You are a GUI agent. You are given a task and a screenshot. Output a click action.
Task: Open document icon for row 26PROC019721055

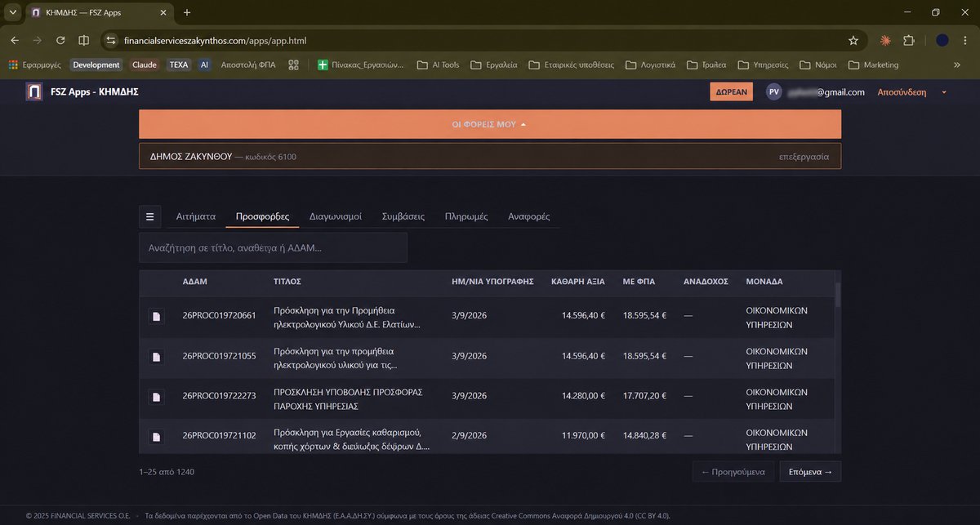(156, 356)
